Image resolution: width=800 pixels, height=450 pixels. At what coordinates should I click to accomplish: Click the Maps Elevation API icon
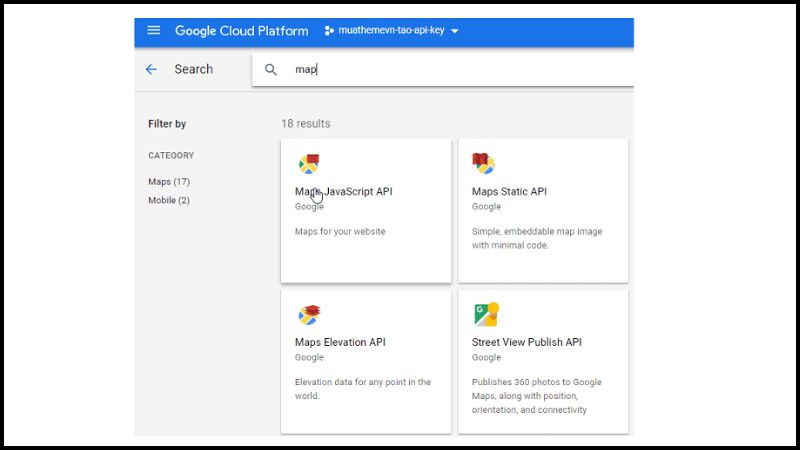tap(309, 315)
